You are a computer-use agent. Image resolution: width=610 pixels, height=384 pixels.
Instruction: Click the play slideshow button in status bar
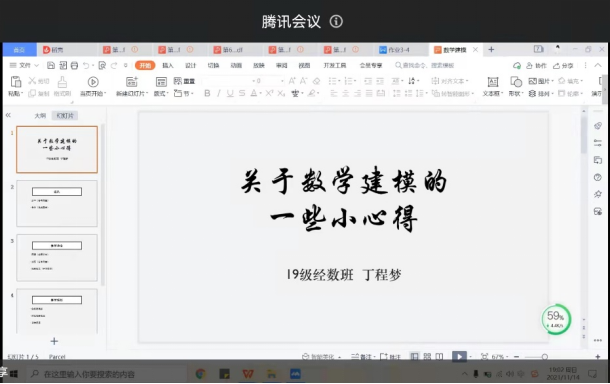tap(459, 356)
